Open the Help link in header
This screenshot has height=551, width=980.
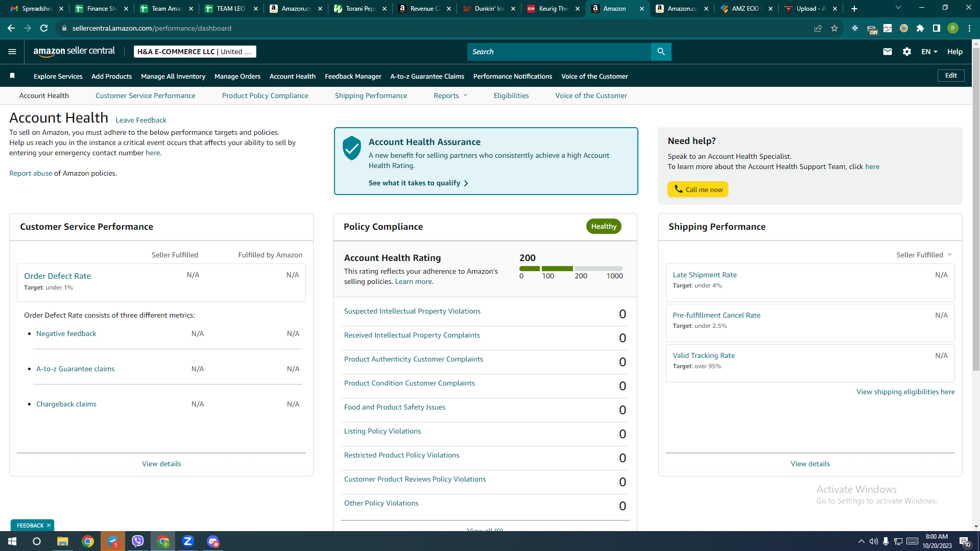pos(955,52)
